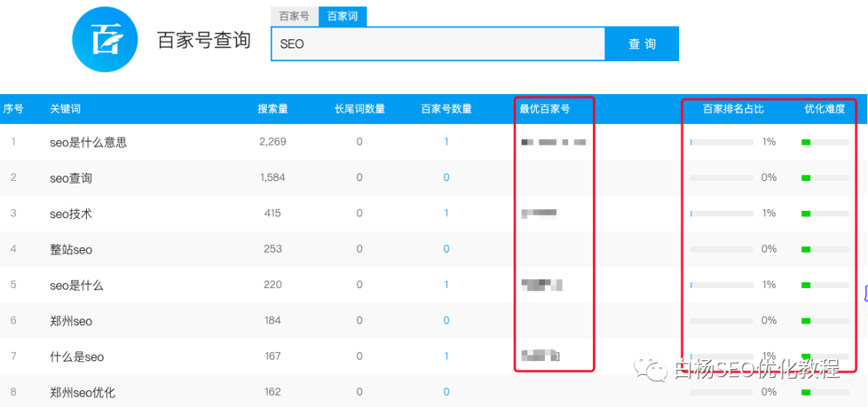Click the 优化难度 column header
Image resolution: width=868 pixels, height=407 pixels.
tap(825, 109)
